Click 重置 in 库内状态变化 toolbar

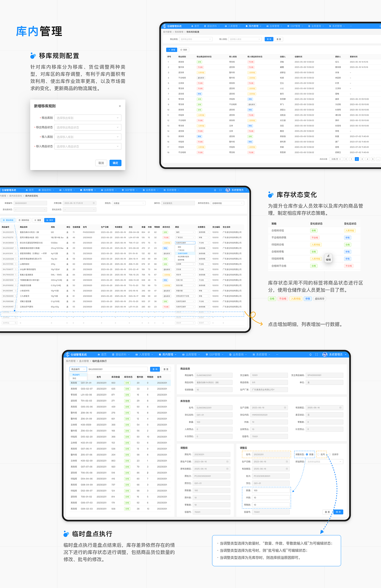[38, 220]
